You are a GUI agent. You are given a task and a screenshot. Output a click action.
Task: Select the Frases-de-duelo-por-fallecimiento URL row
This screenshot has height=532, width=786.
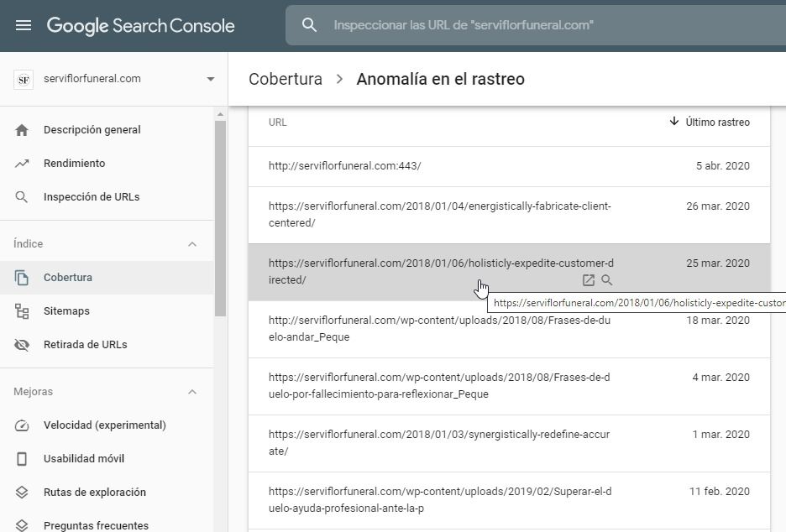pyautogui.click(x=509, y=386)
